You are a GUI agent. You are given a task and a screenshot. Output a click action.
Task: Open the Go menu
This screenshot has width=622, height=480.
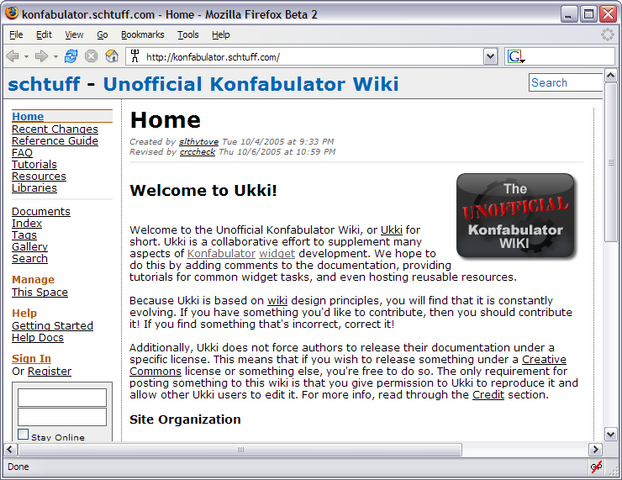point(102,35)
